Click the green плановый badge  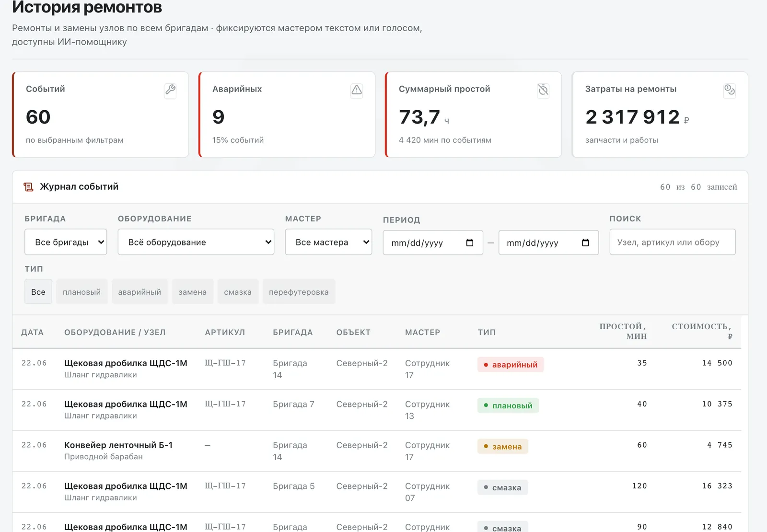click(x=508, y=405)
